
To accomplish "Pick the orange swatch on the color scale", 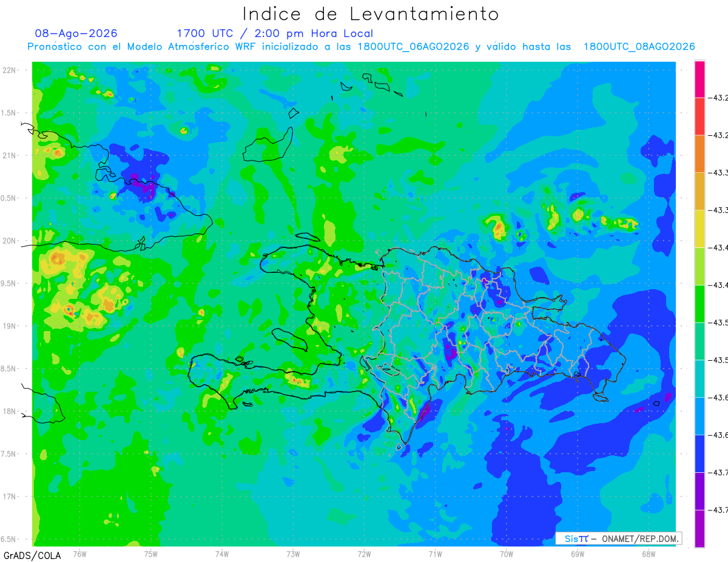I will (x=699, y=154).
